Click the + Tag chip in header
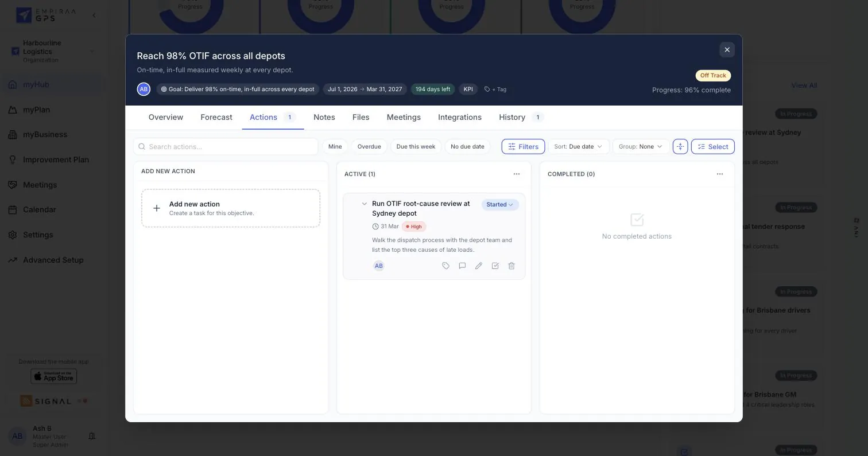The image size is (868, 456). [495, 89]
